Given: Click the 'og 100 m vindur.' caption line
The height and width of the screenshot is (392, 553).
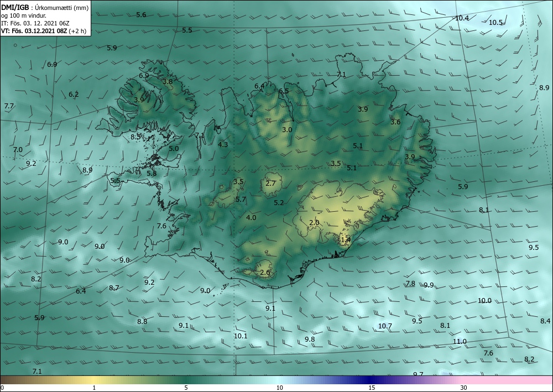Looking at the screenshot, I should [24, 15].
